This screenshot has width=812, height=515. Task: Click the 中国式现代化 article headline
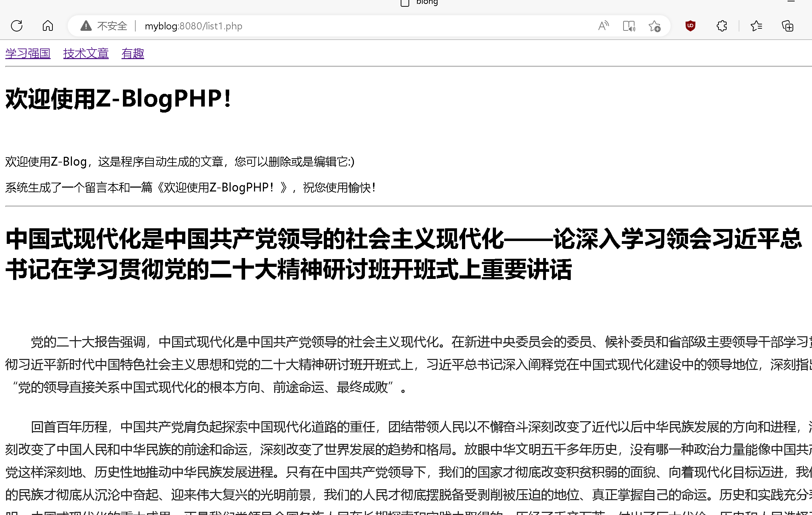(x=403, y=254)
